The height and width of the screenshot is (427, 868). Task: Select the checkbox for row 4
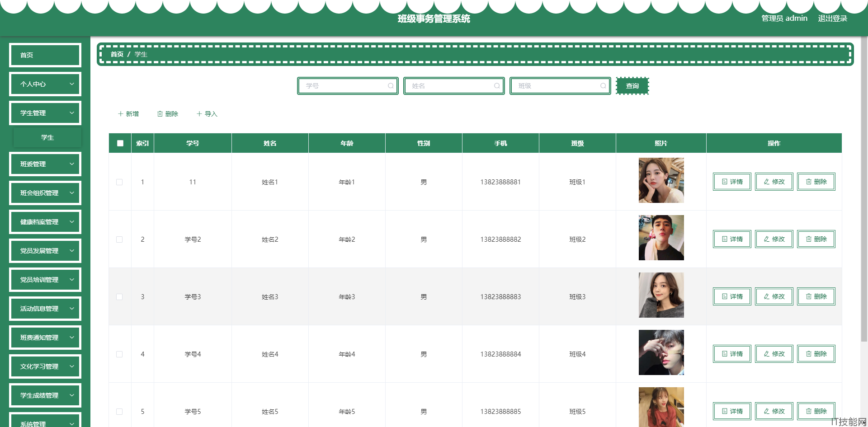pos(119,354)
